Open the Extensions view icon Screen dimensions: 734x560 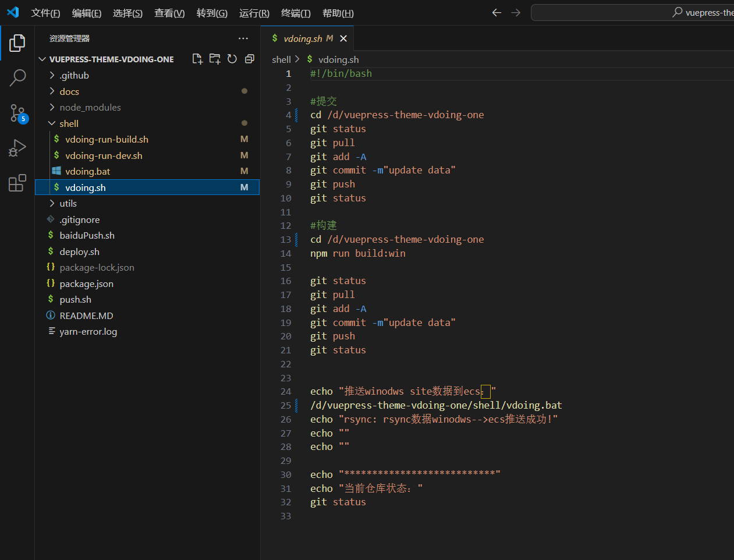click(x=17, y=183)
